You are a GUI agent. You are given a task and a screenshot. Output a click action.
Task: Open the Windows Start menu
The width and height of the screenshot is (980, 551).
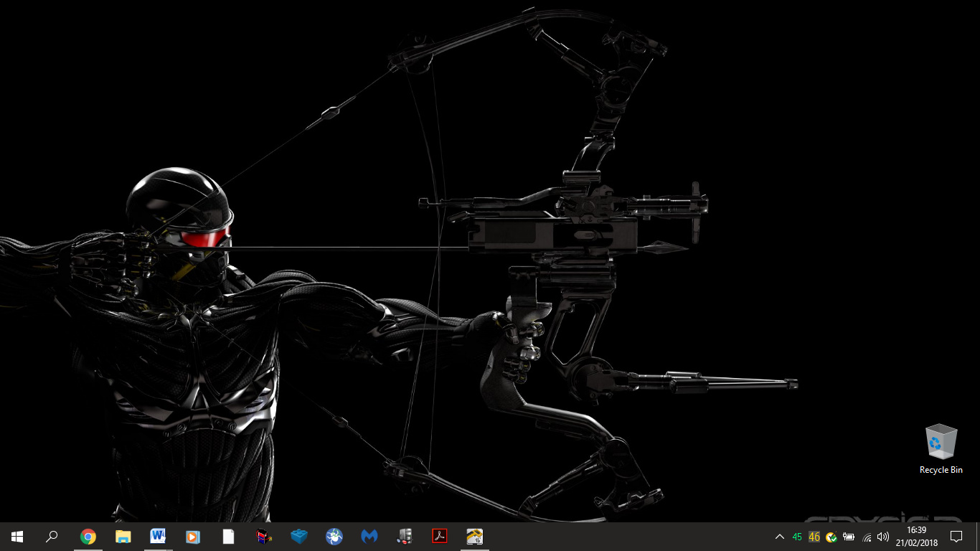coord(17,537)
